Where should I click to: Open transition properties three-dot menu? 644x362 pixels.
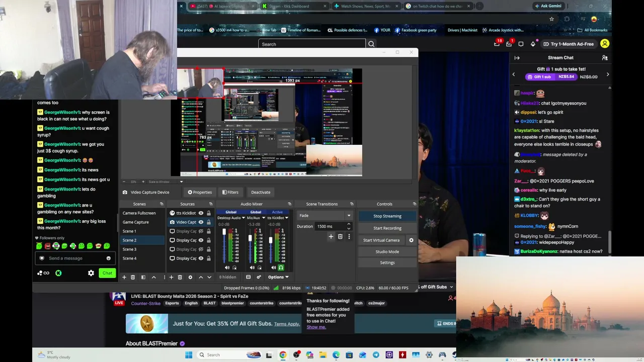pyautogui.click(x=349, y=236)
